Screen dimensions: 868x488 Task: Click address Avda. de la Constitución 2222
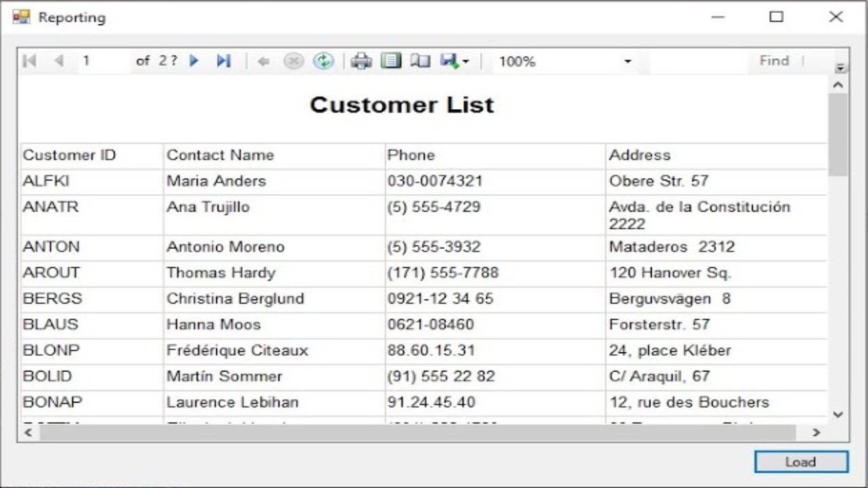700,216
